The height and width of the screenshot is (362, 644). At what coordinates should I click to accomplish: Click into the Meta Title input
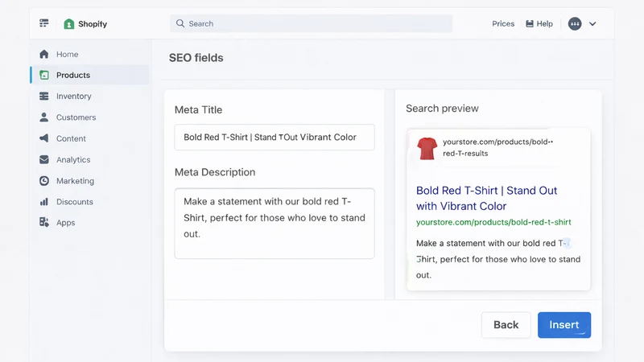pos(275,137)
